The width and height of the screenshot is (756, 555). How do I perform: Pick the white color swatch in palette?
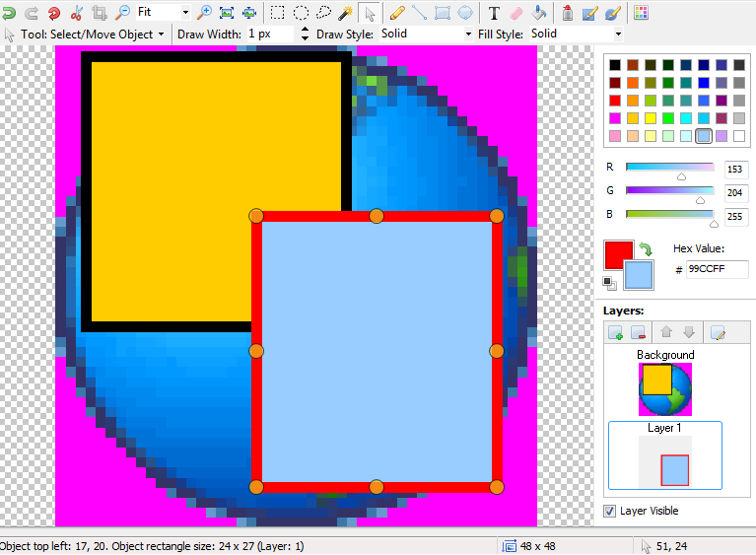739,136
